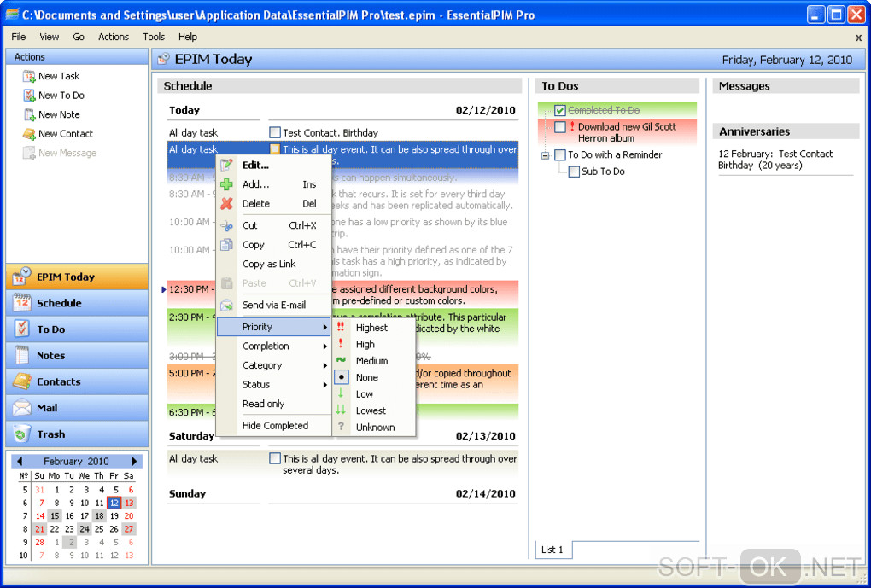The height and width of the screenshot is (588, 871).
Task: Toggle checkbox of highlighted all day event
Action: pos(274,148)
